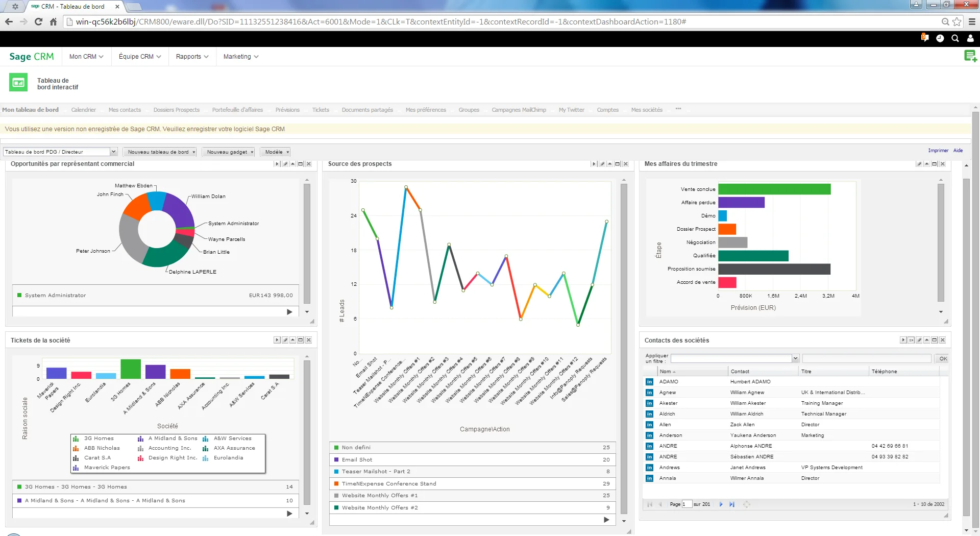This screenshot has width=980, height=536.
Task: Click the green new record plus icon
Action: pyautogui.click(x=970, y=56)
